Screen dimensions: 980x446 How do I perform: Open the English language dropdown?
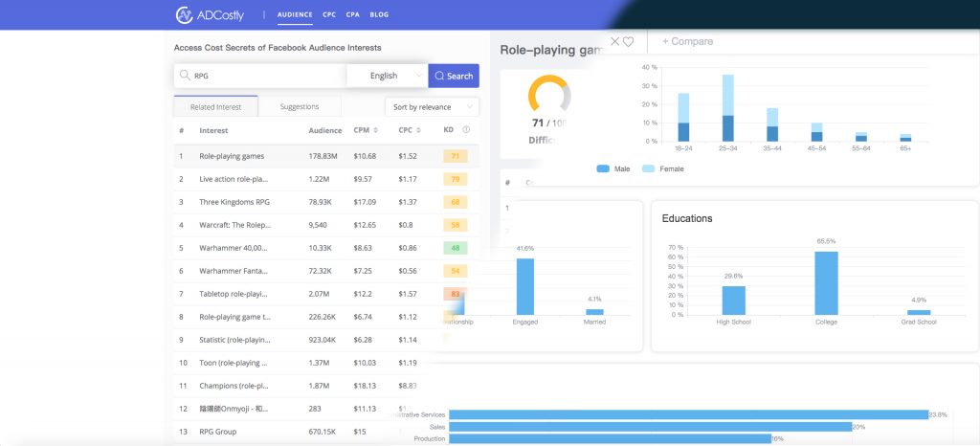388,76
